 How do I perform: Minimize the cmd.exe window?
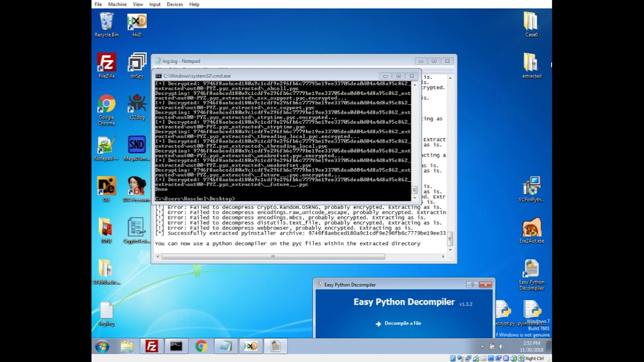(385, 76)
